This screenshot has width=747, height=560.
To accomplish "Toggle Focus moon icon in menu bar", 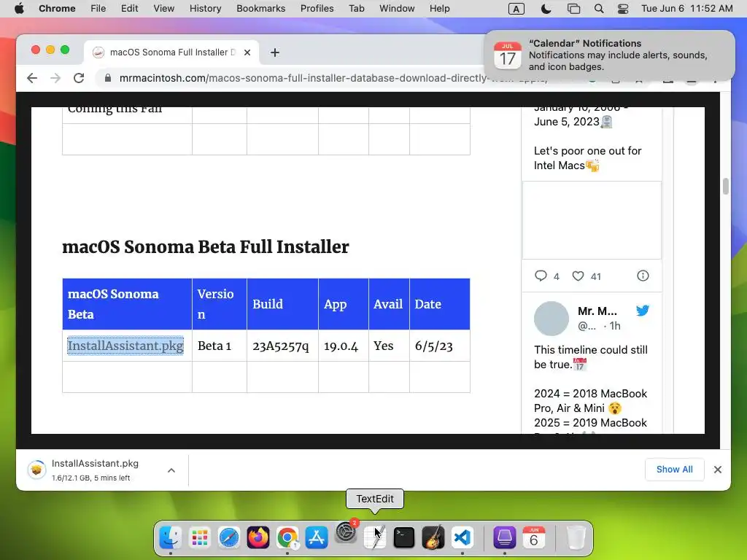I will coord(546,9).
